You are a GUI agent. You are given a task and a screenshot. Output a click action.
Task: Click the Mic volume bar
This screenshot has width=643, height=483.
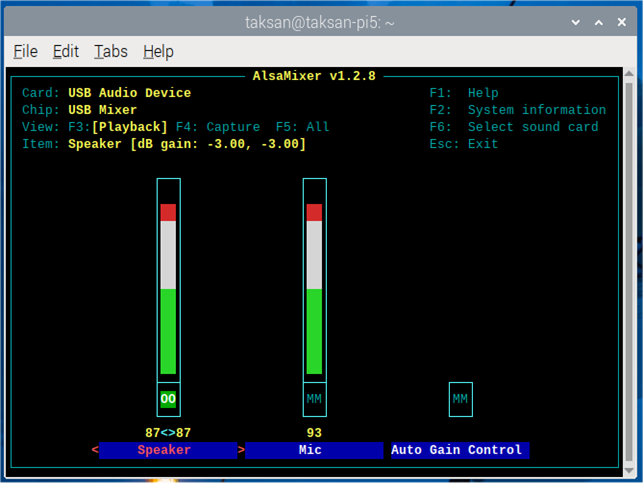tap(314, 290)
